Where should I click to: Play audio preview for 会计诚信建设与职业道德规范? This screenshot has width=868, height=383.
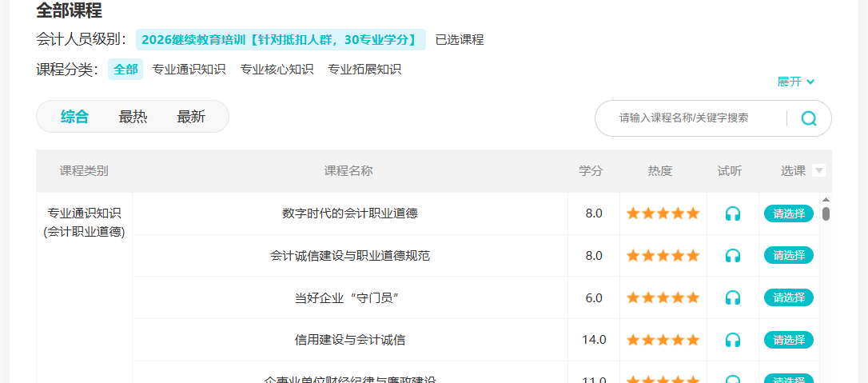coord(732,256)
